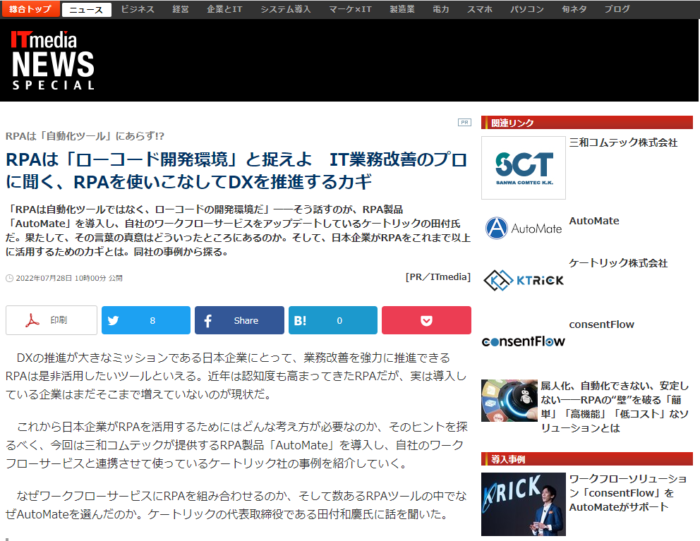Click the PR badge above the article

click(x=465, y=122)
